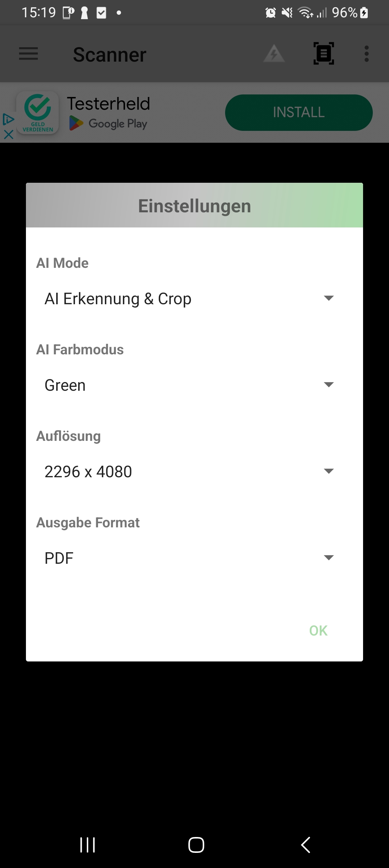389x868 pixels.
Task: Tap the document scan frame icon
Action: point(323,54)
